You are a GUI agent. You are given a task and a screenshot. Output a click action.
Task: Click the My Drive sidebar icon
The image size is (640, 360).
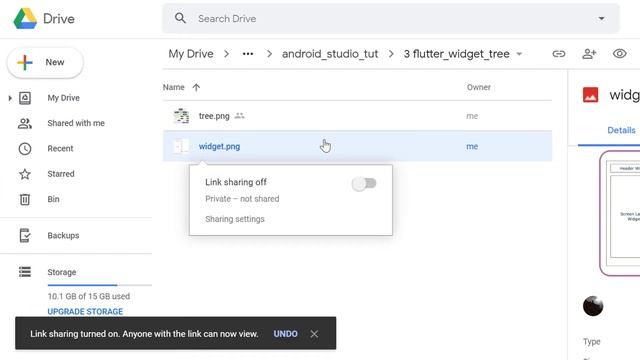25,98
